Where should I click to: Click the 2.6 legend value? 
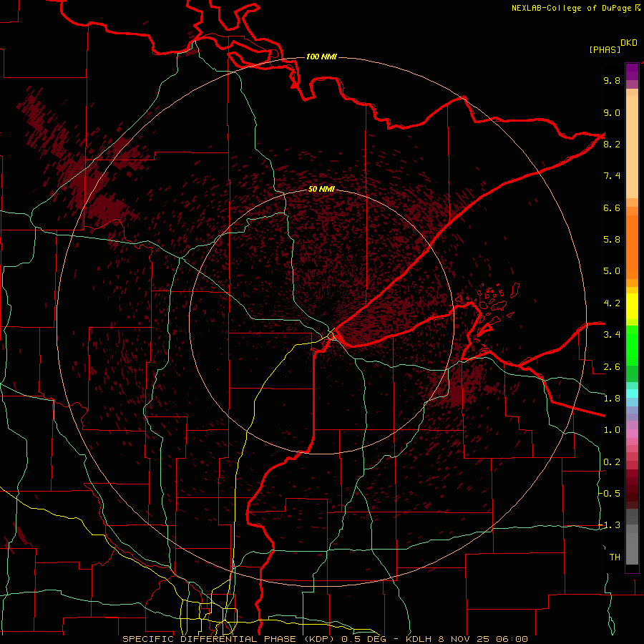[612, 367]
